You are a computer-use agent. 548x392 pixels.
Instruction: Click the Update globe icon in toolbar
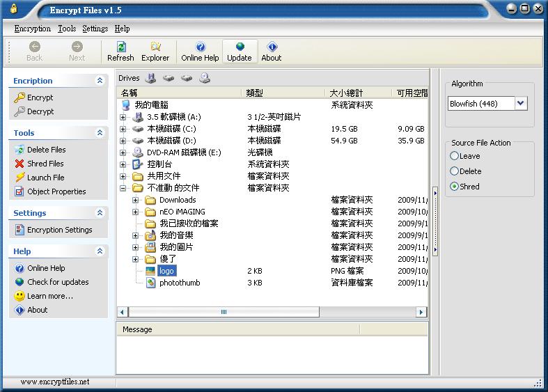point(239,47)
